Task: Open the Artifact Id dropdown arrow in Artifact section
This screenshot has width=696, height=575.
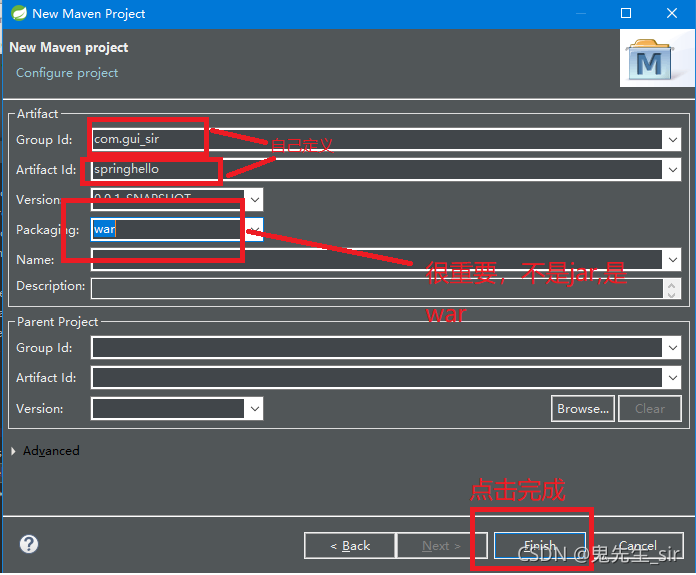Action: point(672,170)
